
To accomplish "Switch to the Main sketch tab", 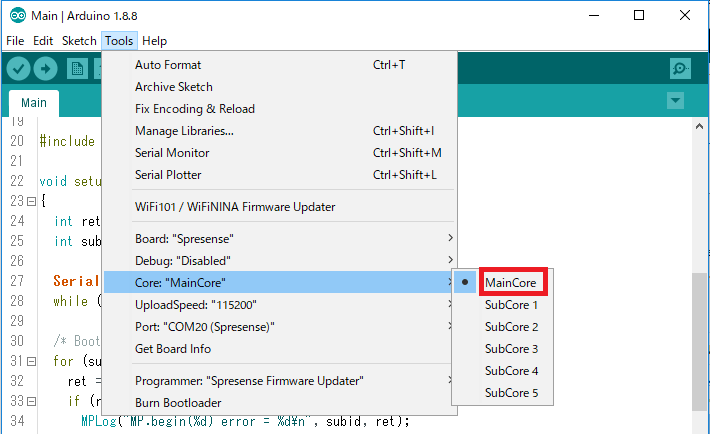I will (x=34, y=103).
